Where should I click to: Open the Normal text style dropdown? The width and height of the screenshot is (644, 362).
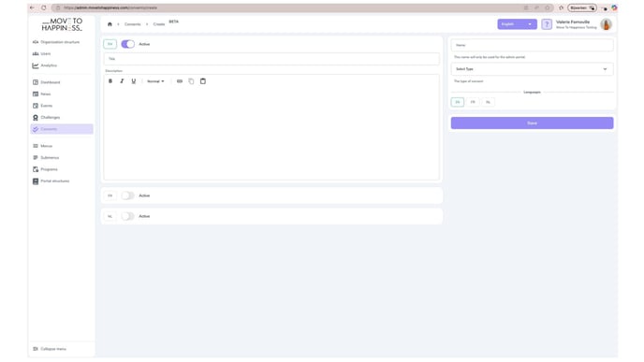155,81
